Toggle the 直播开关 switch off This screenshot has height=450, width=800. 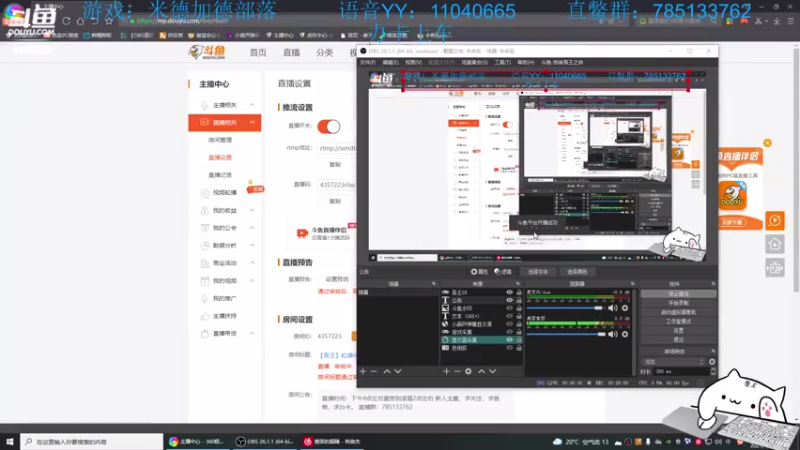click(x=329, y=126)
